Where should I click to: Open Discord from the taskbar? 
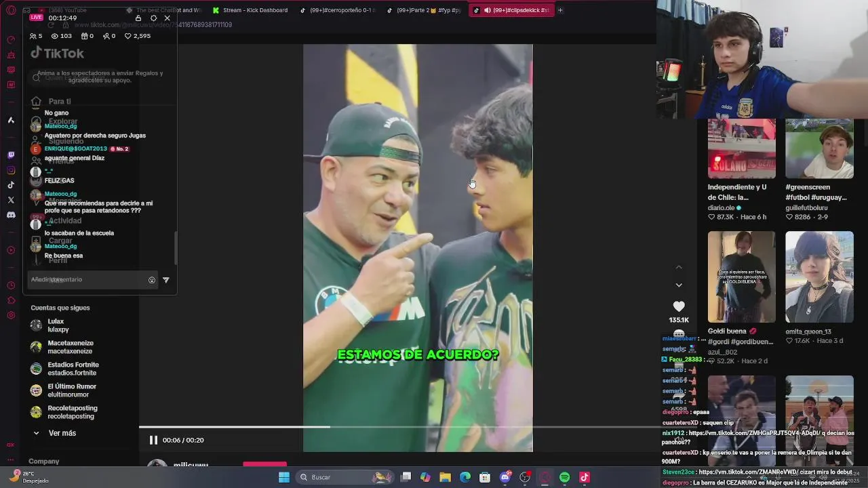(505, 477)
